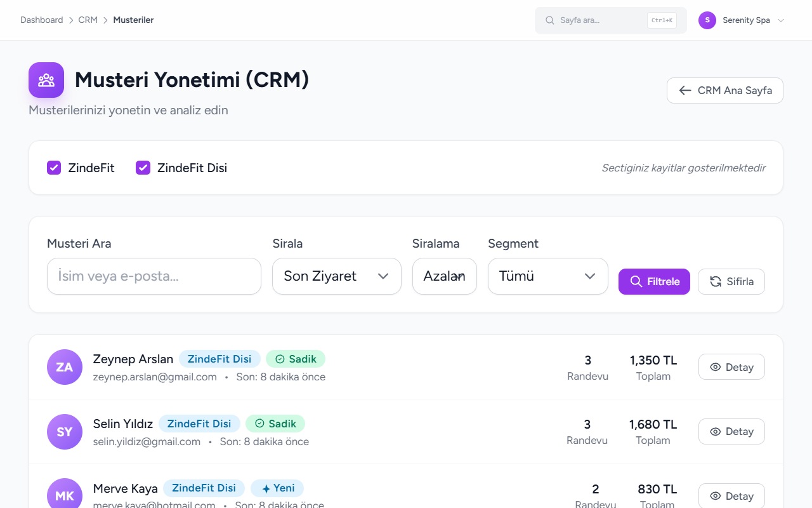The width and height of the screenshot is (812, 508).
Task: Toggle the ZindeFit checkbox
Action: [54, 168]
